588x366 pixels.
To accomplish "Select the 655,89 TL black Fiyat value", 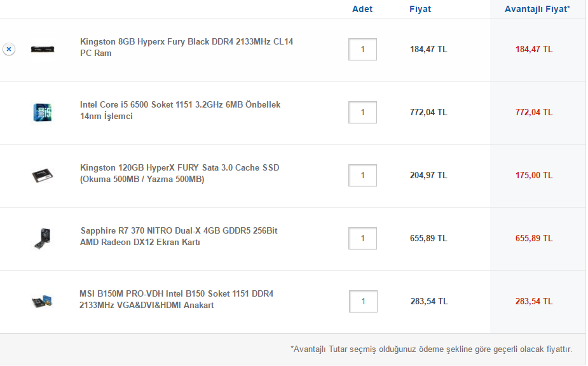I will (428, 238).
